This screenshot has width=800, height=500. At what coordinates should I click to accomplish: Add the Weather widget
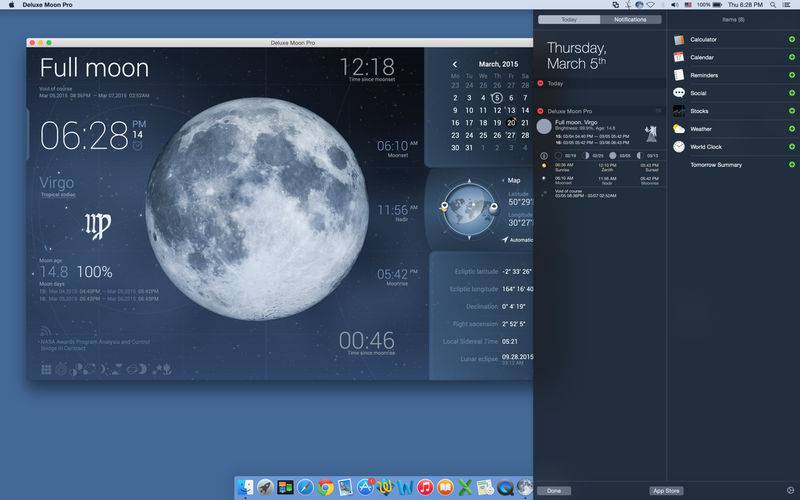(x=792, y=129)
